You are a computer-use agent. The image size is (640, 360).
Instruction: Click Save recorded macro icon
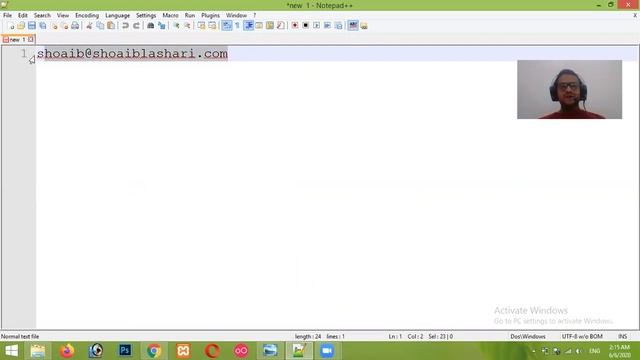pos(338,26)
